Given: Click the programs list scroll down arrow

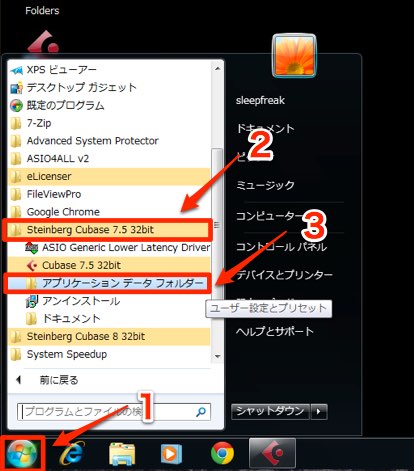Looking at the screenshot, I should point(217,356).
